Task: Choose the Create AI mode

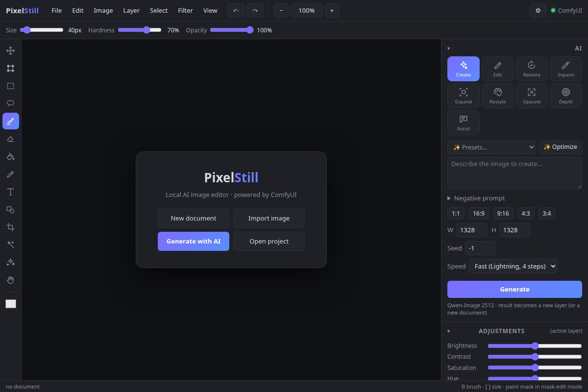Action: pos(463,69)
